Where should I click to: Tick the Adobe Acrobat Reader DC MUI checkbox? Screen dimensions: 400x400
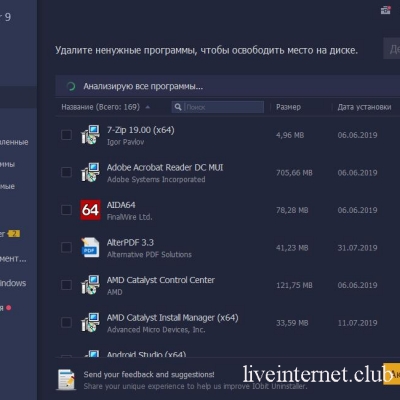[x=66, y=172]
